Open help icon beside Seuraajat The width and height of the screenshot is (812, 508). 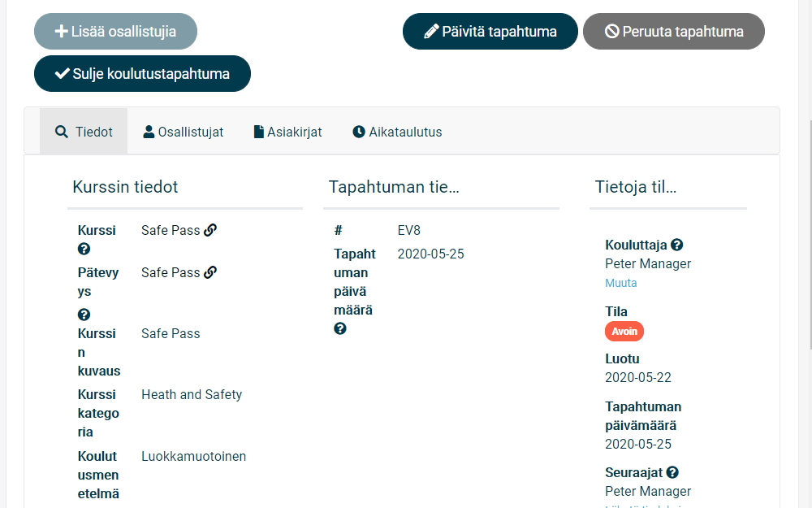click(x=672, y=472)
